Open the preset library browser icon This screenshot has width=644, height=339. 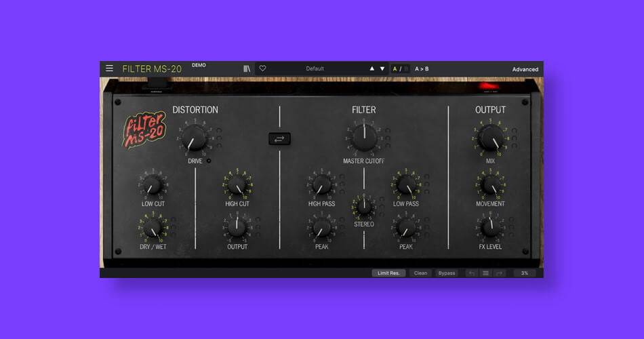pyautogui.click(x=247, y=68)
